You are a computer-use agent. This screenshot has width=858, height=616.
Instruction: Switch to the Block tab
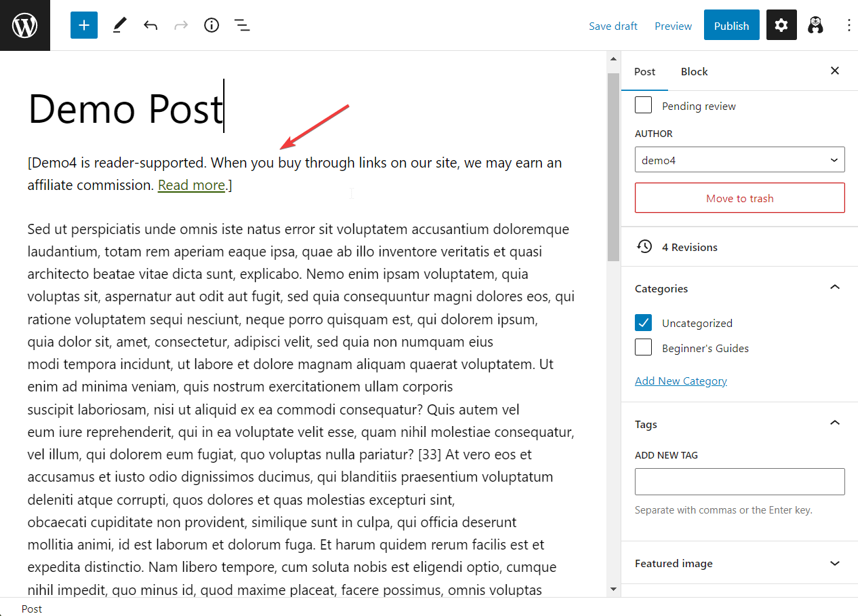(x=694, y=72)
